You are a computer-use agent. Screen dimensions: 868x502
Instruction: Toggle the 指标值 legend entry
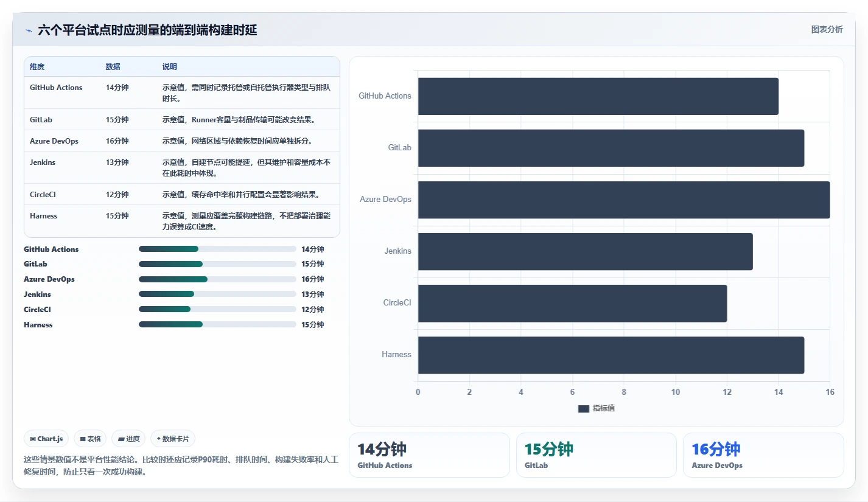tap(597, 408)
